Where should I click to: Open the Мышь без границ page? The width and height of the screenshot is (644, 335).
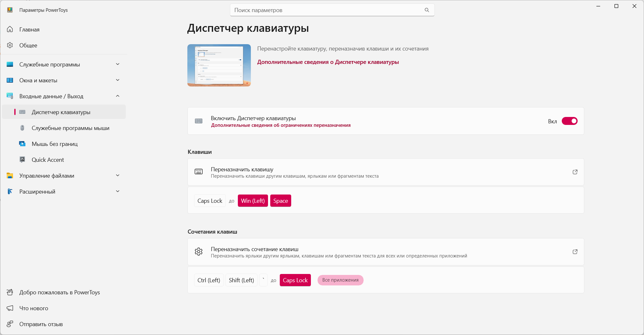coord(64,144)
